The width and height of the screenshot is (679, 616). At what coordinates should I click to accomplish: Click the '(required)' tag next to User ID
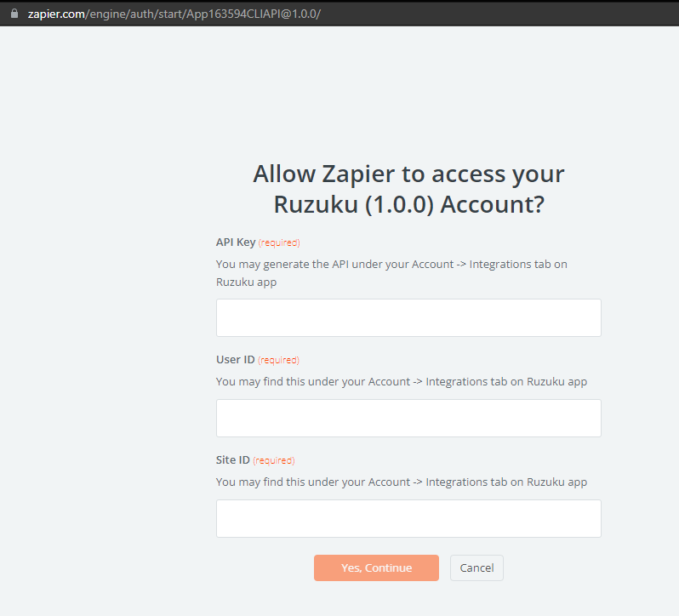[x=278, y=360]
